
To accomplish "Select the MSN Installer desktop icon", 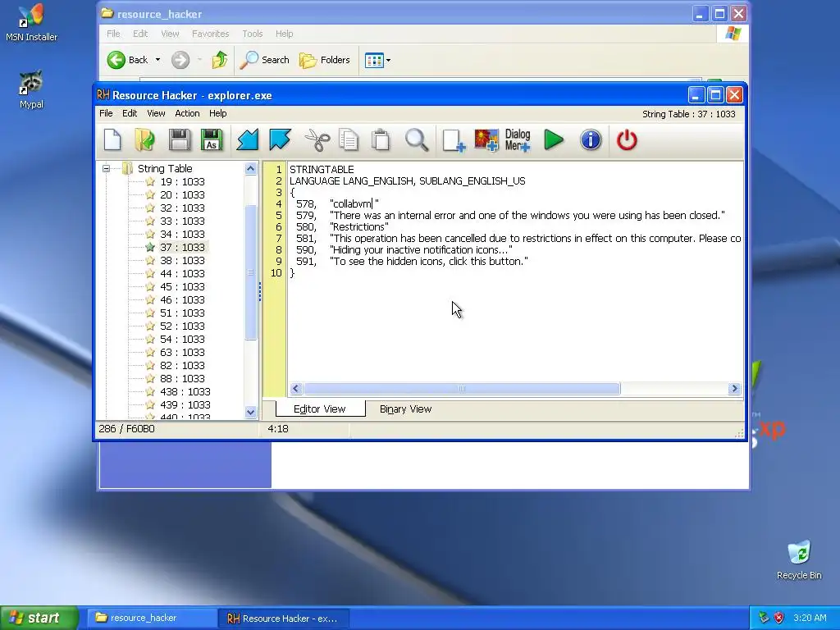I will click(32, 24).
